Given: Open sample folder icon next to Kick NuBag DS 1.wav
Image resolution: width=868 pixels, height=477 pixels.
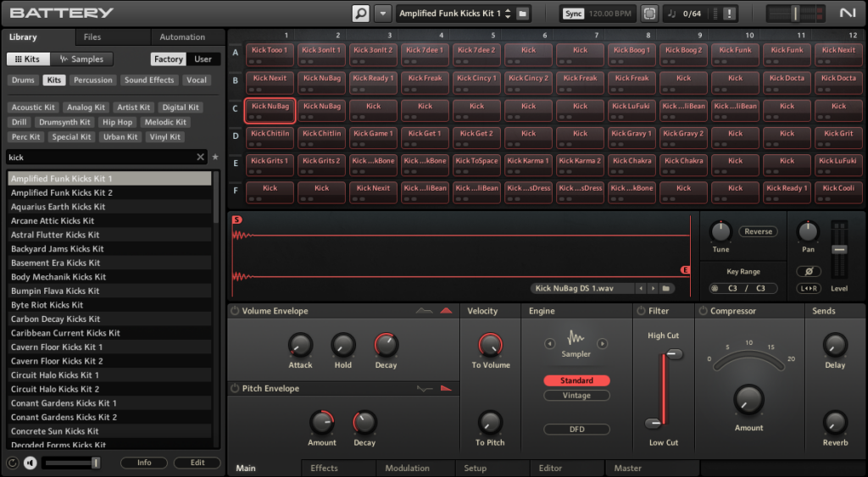Looking at the screenshot, I should tap(665, 289).
